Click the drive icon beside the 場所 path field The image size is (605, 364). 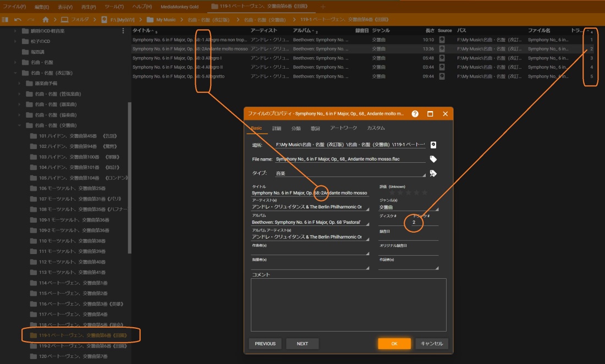[x=433, y=145]
